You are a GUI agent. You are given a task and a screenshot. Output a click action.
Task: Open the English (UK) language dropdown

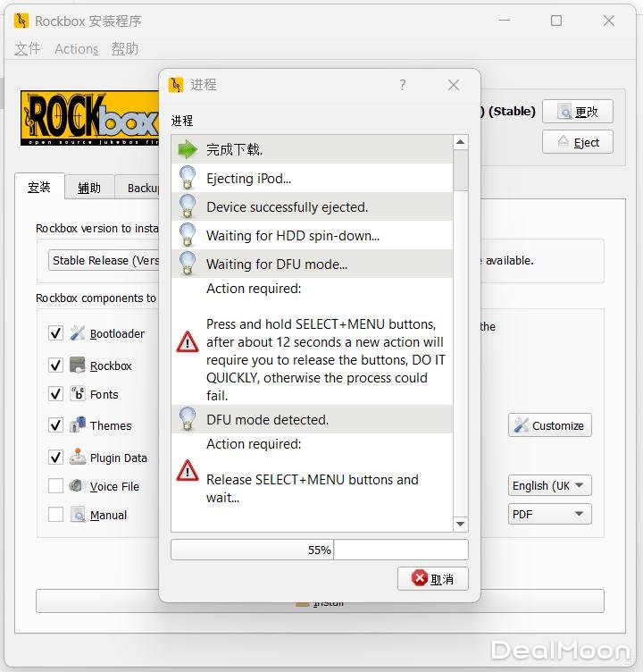(x=549, y=486)
